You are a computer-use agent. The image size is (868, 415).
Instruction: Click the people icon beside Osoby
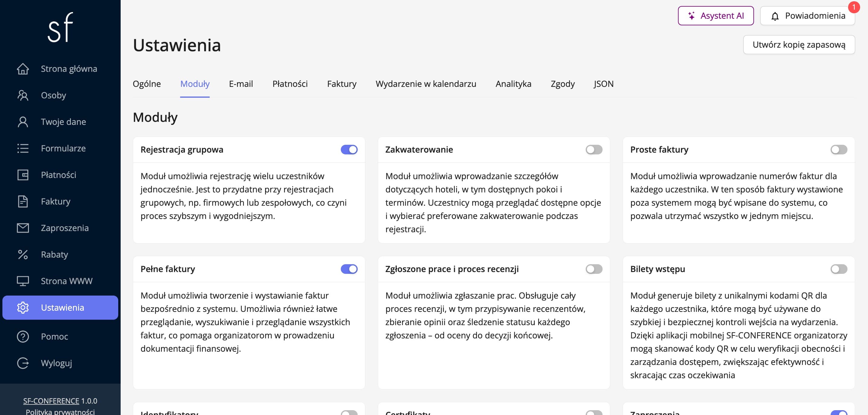click(x=23, y=95)
